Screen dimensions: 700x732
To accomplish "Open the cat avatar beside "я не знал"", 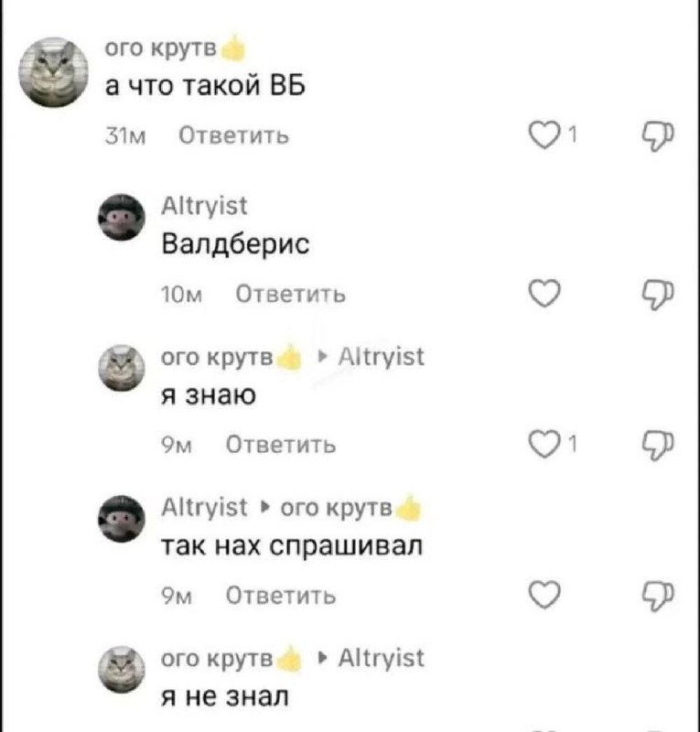I will click(122, 670).
